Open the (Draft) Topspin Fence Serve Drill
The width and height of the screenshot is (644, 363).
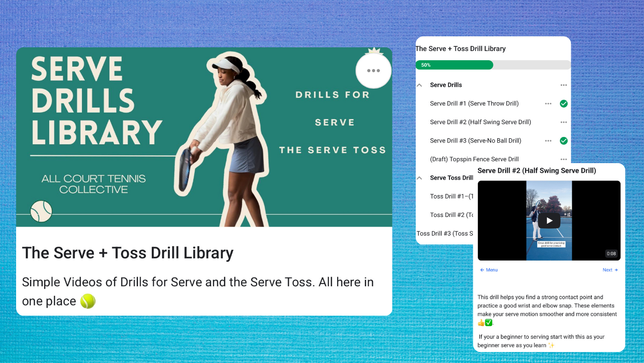(474, 159)
